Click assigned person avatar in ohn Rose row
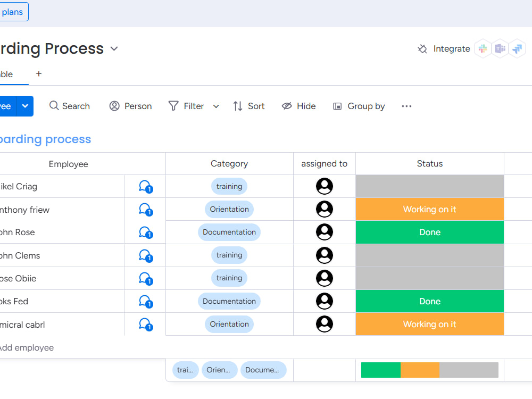 pyautogui.click(x=325, y=232)
